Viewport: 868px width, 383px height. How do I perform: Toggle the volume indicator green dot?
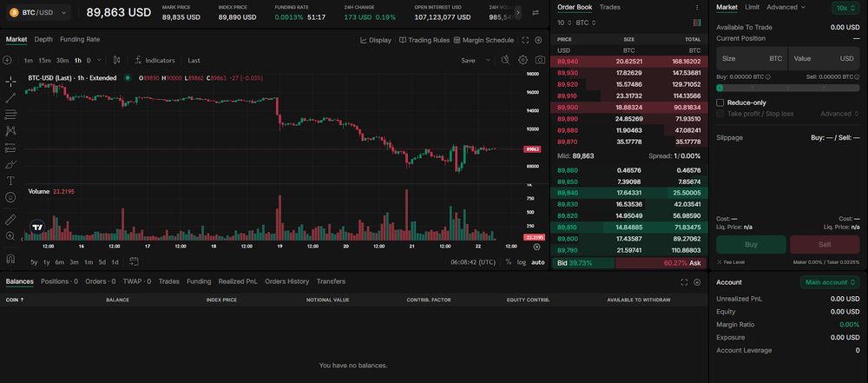pos(128,78)
